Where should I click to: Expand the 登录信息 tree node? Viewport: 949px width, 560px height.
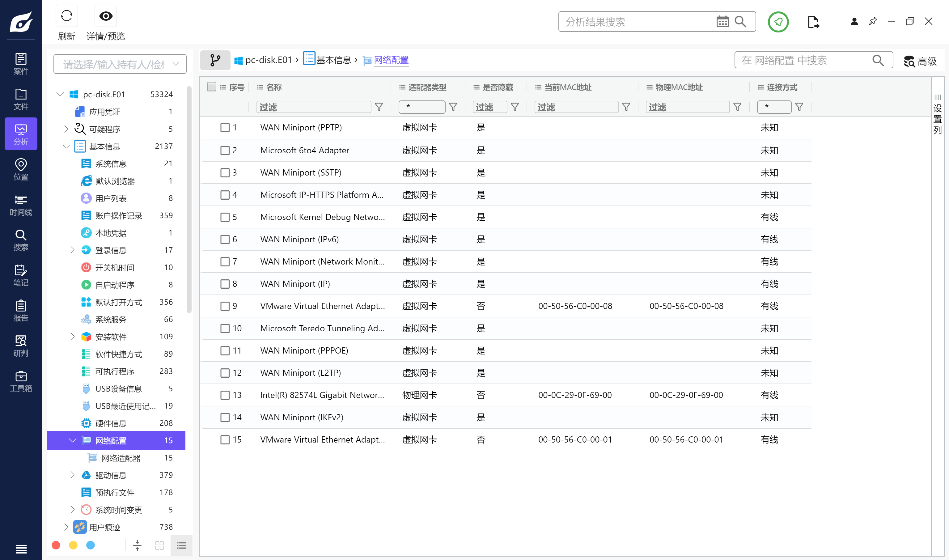[x=72, y=250]
